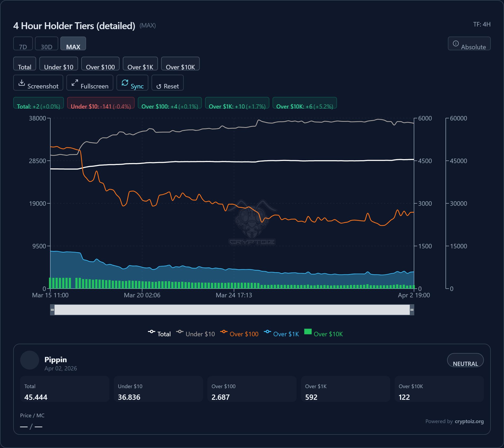Click the Pippin token name
Screen dimensions: 504x448
coord(56,360)
